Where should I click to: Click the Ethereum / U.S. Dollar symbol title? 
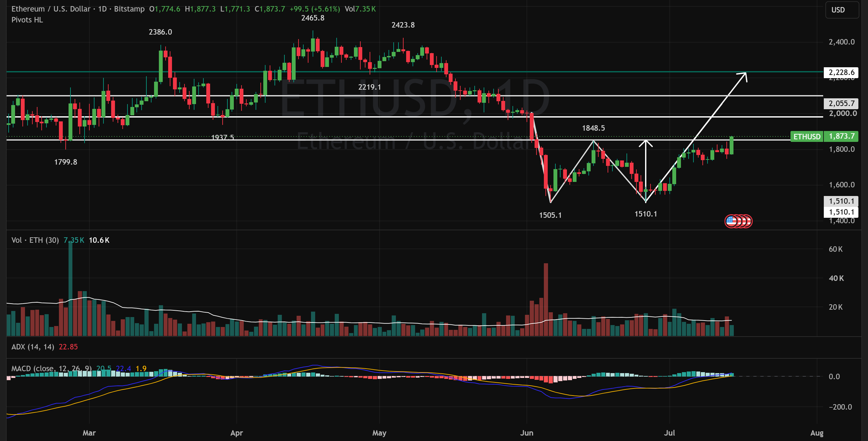coord(51,9)
